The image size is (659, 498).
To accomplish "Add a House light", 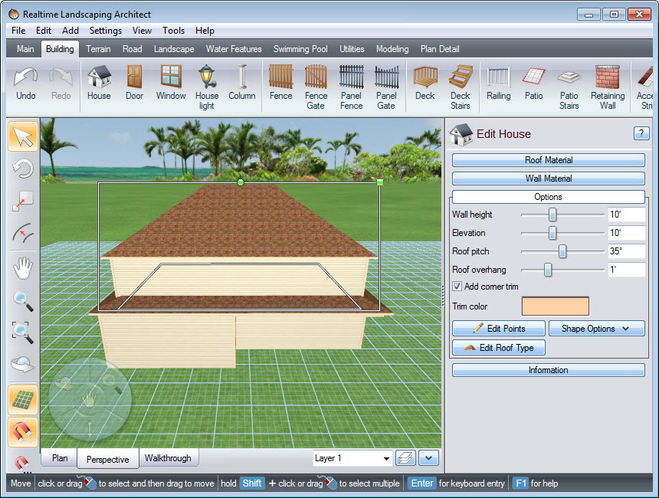I will click(x=207, y=88).
